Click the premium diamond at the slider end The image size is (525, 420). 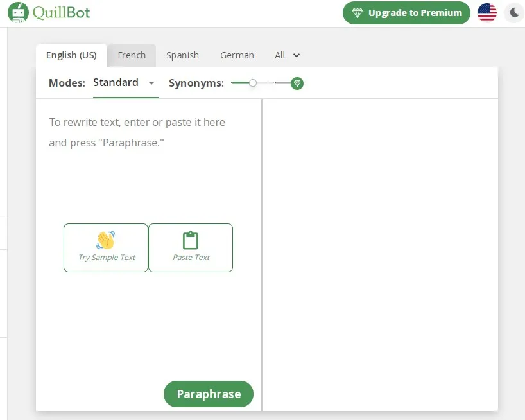pyautogui.click(x=297, y=83)
